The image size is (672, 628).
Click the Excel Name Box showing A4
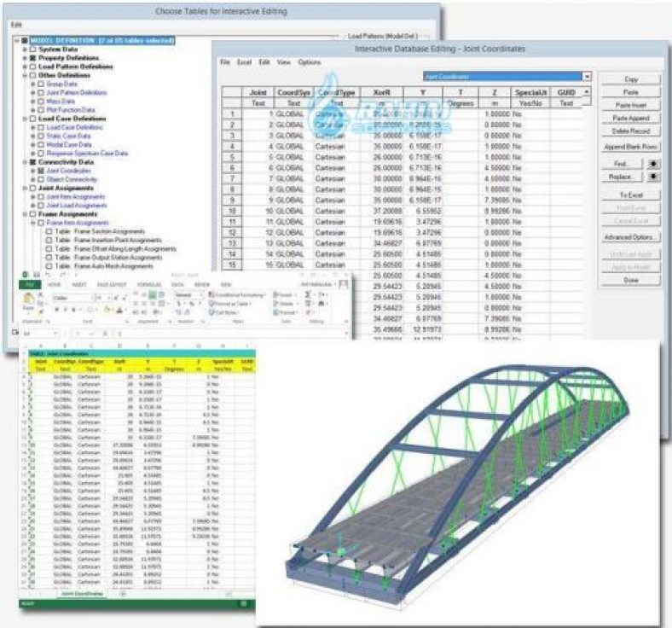(38, 334)
